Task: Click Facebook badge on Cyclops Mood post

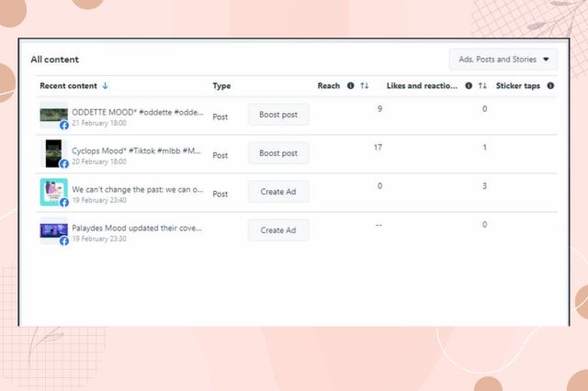Action: pyautogui.click(x=64, y=163)
